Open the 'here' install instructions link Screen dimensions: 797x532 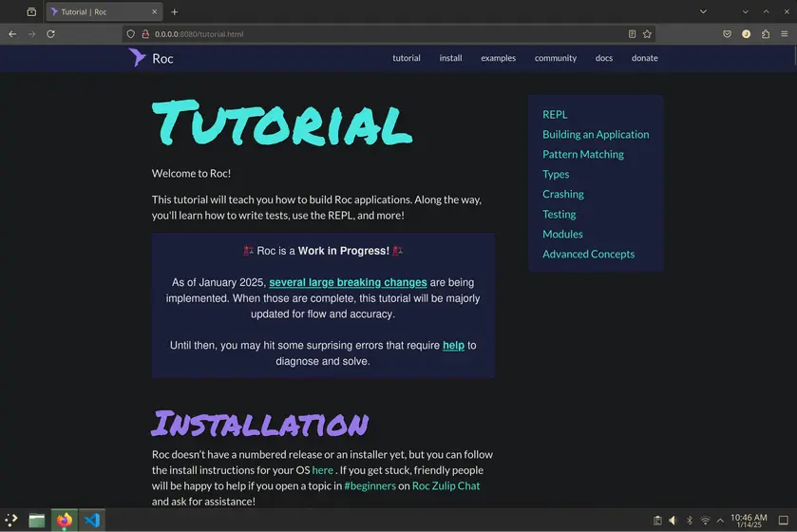322,470
